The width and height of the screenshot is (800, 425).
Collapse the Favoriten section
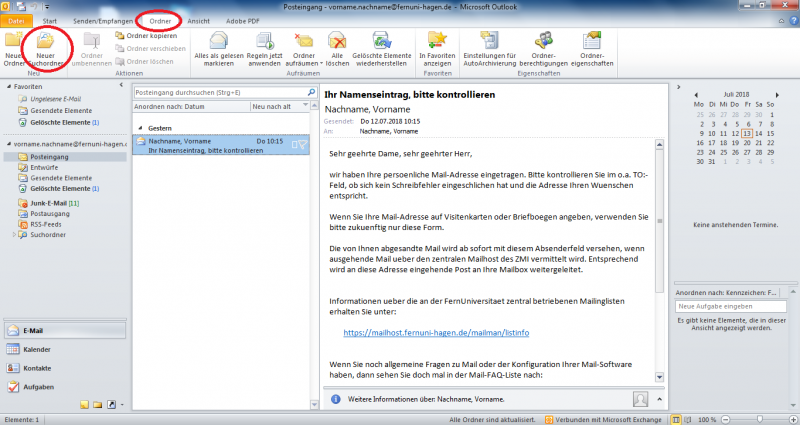coord(9,86)
